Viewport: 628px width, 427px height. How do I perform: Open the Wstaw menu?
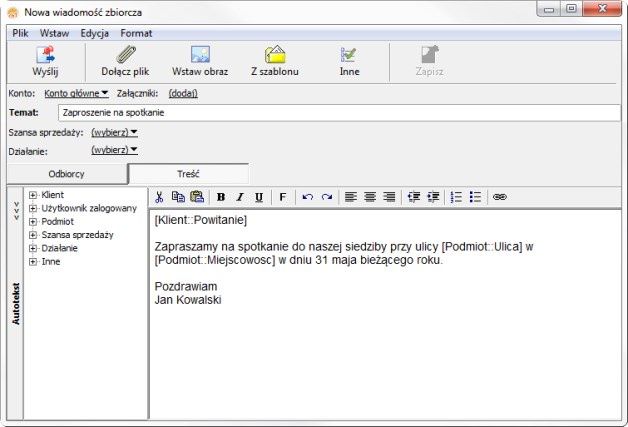pyautogui.click(x=54, y=33)
